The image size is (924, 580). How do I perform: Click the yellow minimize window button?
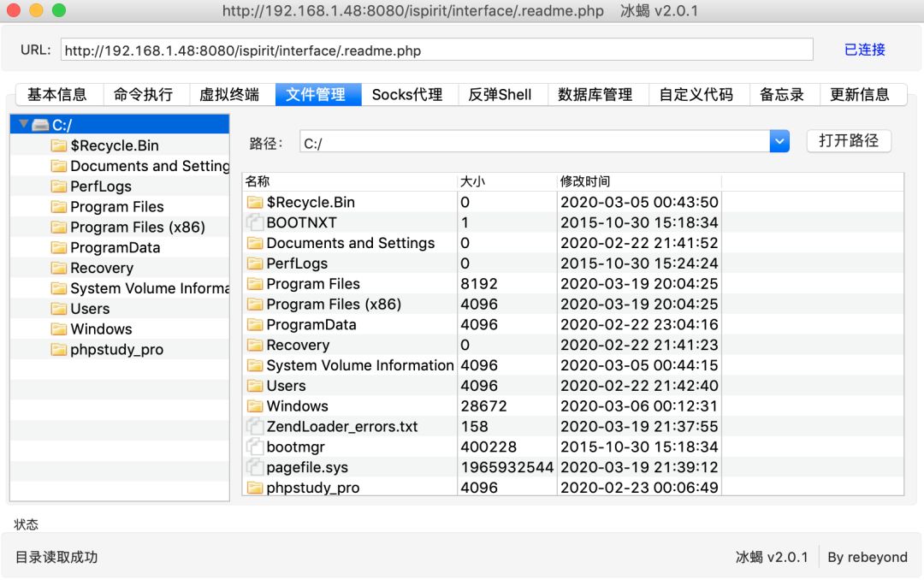click(37, 10)
